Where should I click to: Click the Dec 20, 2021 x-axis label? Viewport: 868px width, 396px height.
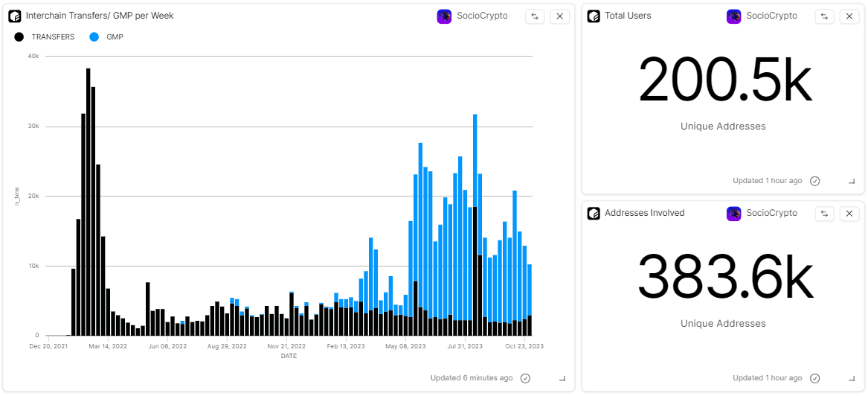tap(49, 347)
